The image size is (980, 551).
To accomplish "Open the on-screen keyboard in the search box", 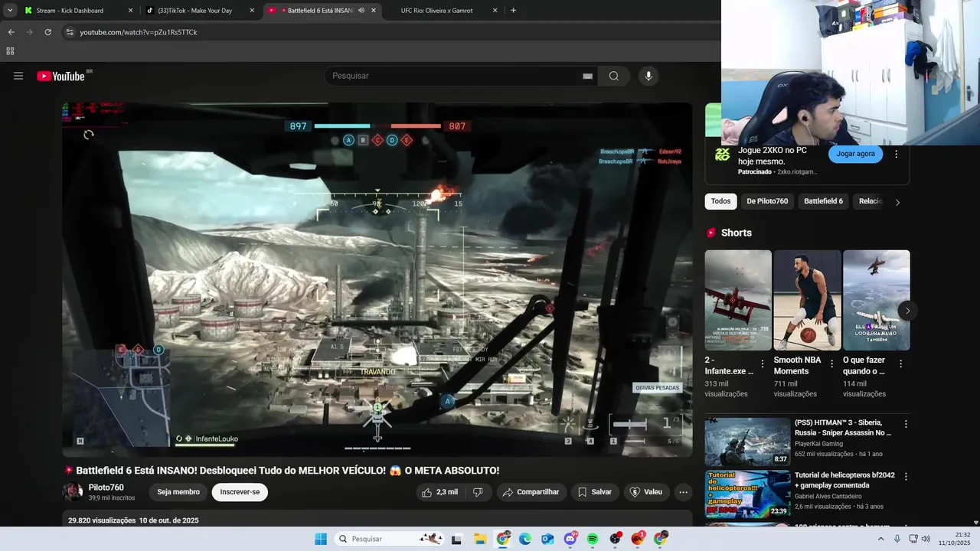I will click(x=587, y=76).
